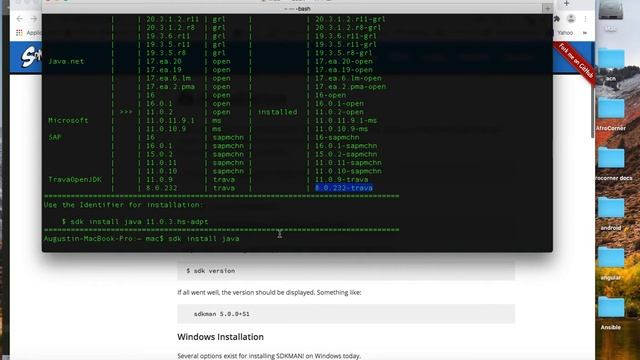Click the 'installed' status text
Image resolution: width=640 pixels, height=360 pixels.
coord(278,112)
